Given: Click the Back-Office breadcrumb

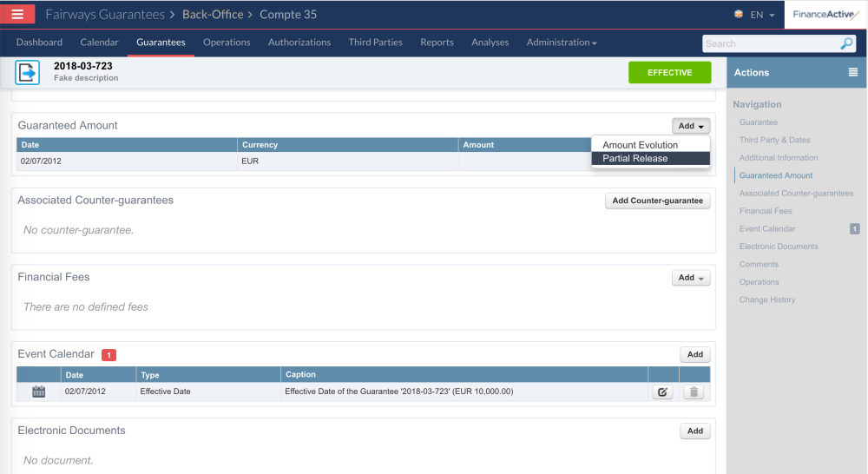Looking at the screenshot, I should 214,15.
